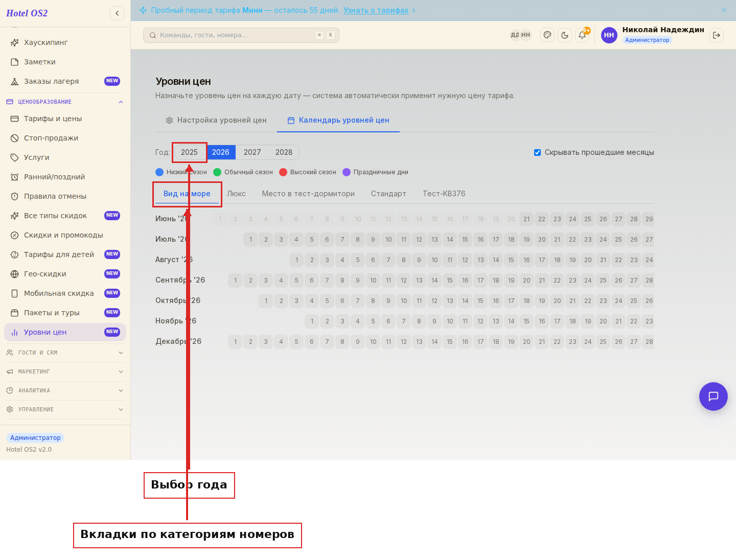736x560 pixels.
Task: Select day 15 in Сентябрь '26 row
Action: tap(450, 281)
